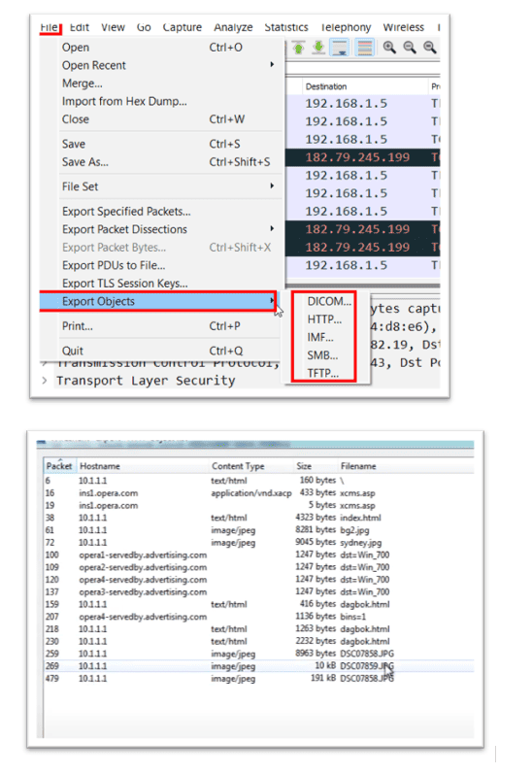Select the opera1-servedby.advertising.com row

click(x=258, y=555)
